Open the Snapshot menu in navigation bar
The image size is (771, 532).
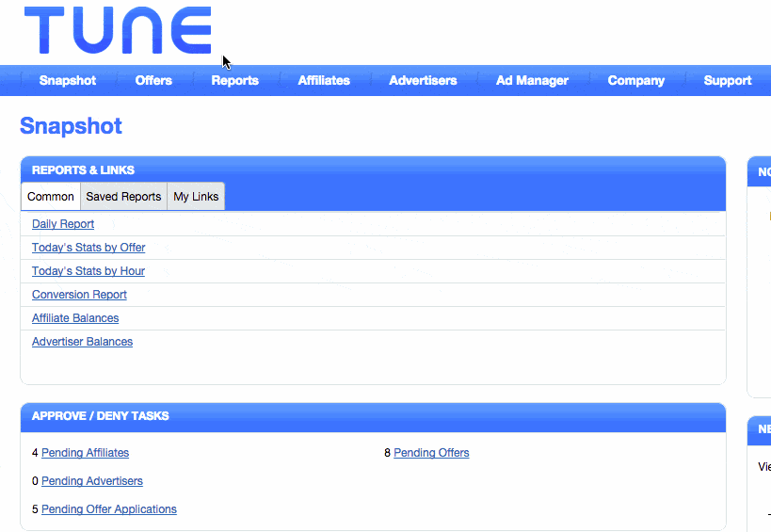click(x=68, y=81)
